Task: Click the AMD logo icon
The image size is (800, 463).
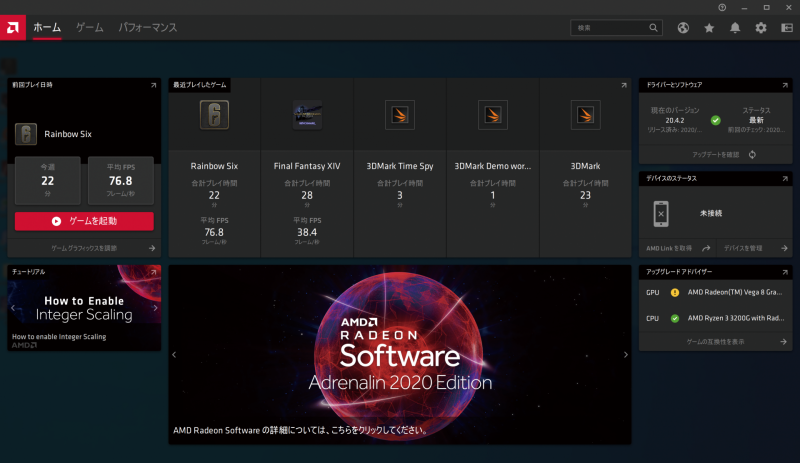Action: point(13,28)
